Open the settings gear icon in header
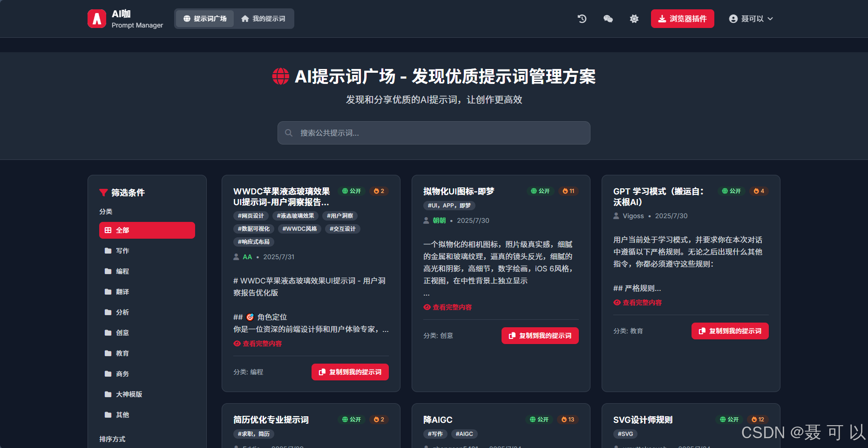 pos(634,19)
